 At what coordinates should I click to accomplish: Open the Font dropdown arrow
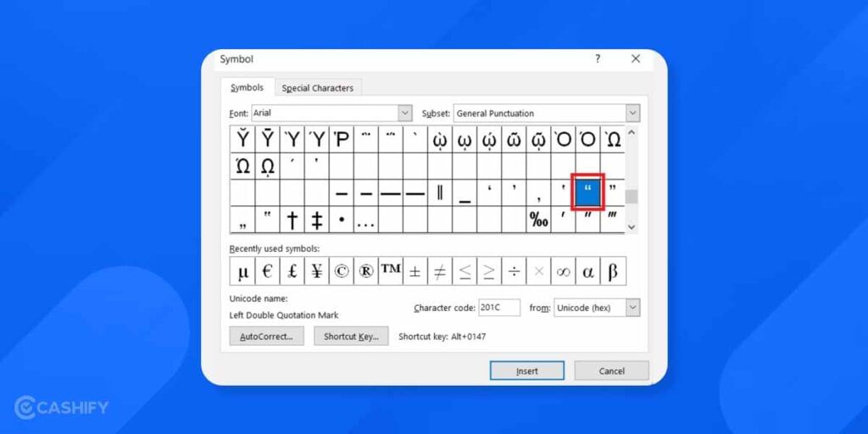(x=405, y=113)
